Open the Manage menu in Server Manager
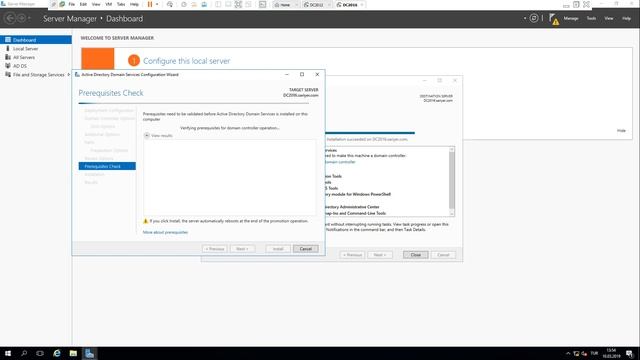This screenshot has height=360, width=640. pos(571,18)
